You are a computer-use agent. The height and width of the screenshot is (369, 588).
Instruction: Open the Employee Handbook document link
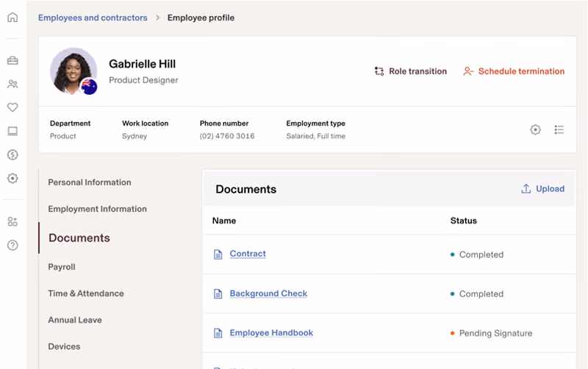pos(271,333)
